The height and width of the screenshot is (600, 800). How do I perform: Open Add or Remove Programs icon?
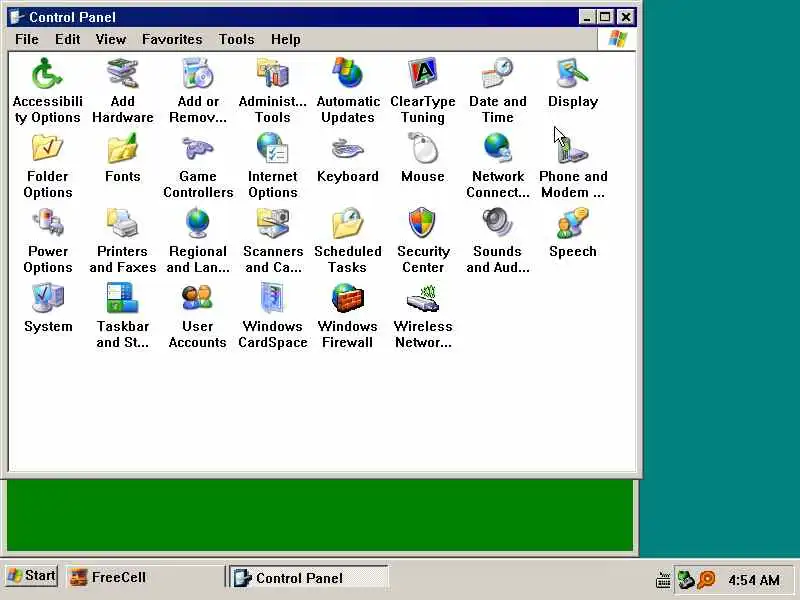click(197, 73)
